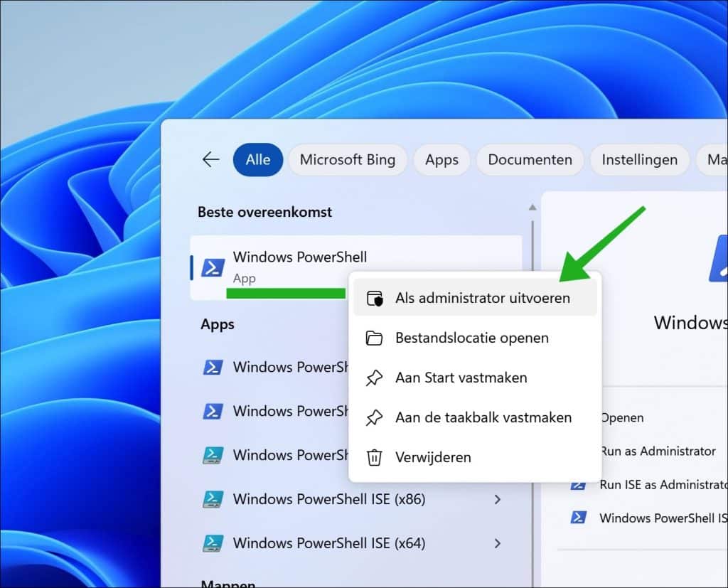Expand chevron next to PowerShell ISE (x86)
Viewport: 728px width, 588px height.
(497, 499)
